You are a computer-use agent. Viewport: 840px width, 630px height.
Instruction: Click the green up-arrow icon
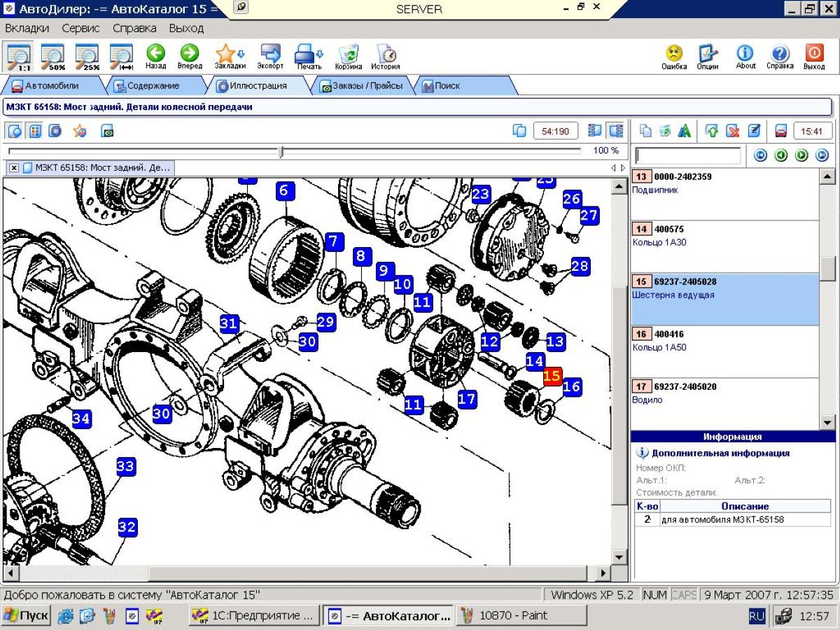pyautogui.click(x=712, y=131)
